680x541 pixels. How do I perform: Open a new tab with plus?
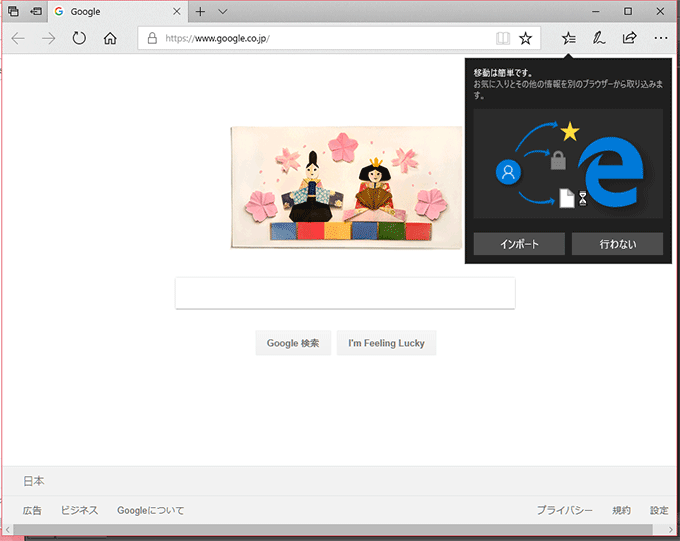click(200, 11)
